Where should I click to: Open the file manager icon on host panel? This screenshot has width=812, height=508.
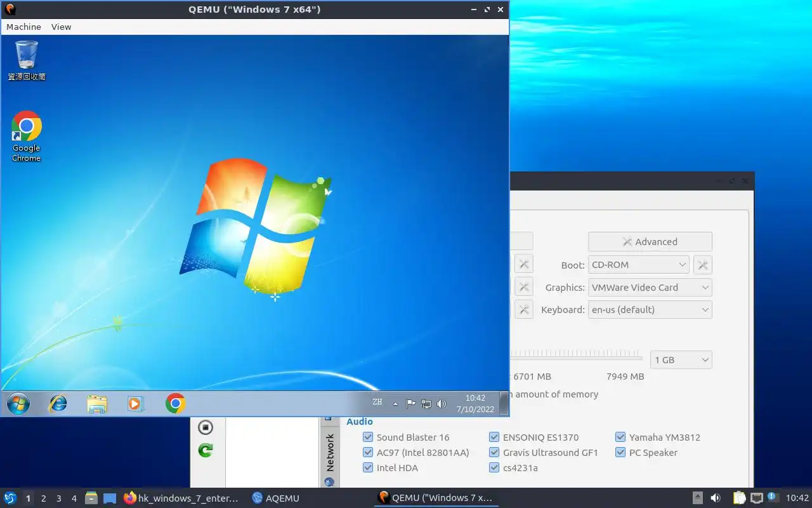(x=91, y=498)
